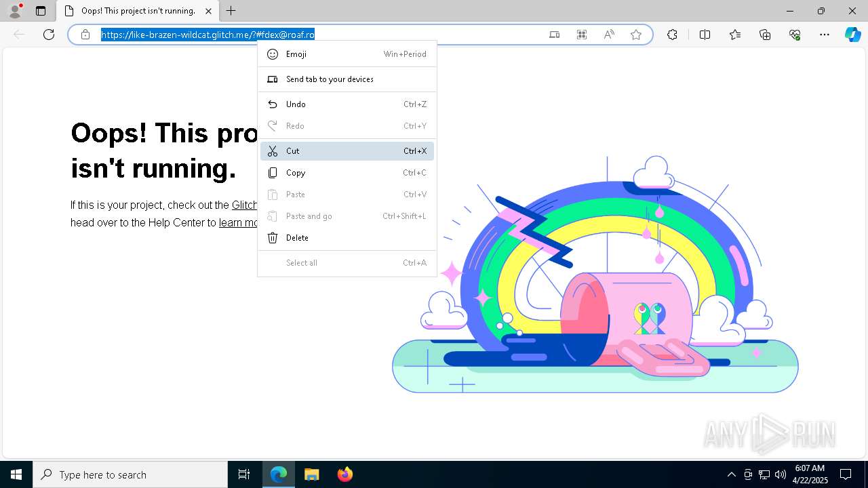Choose Emoji from context menu
Screen dimensions: 868x488
(347, 54)
